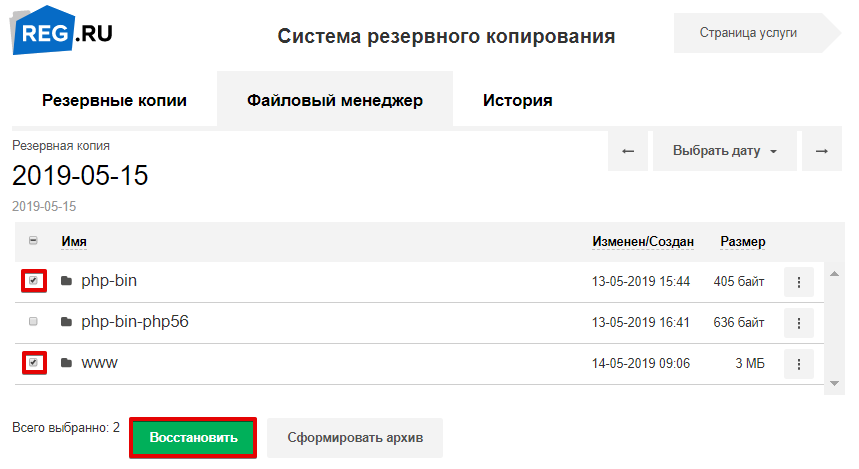The width and height of the screenshot is (859, 469).
Task: Open actions menu for php-bin folder
Action: [798, 282]
